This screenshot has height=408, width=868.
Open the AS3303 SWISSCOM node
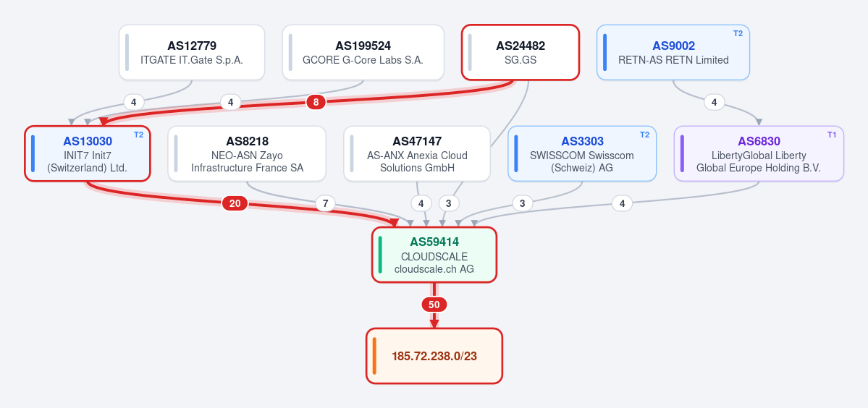click(582, 153)
